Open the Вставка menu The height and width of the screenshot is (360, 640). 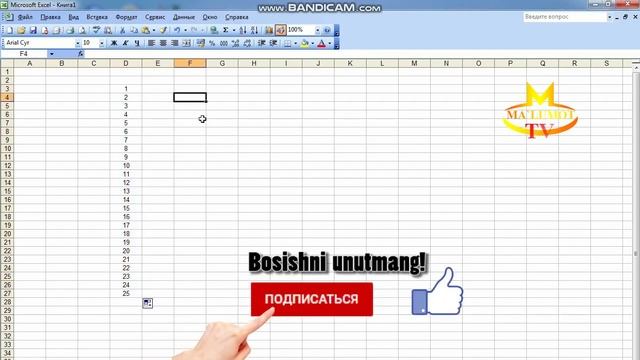(x=97, y=17)
